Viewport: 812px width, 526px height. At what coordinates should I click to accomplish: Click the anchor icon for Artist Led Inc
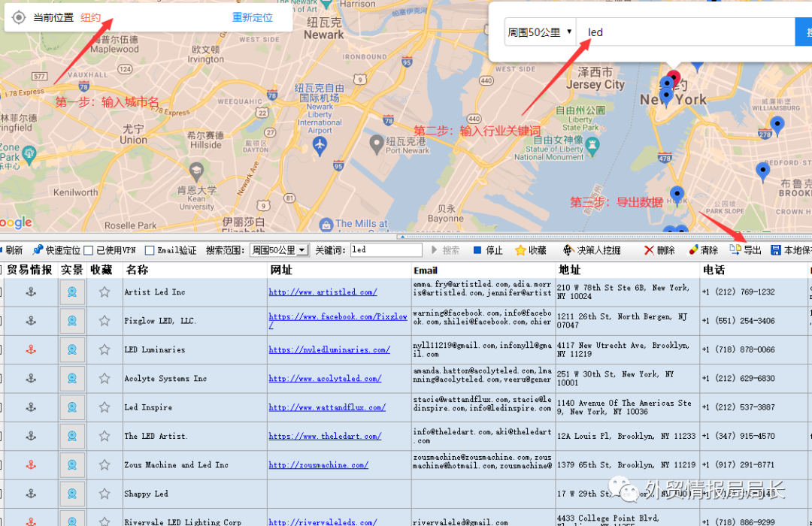31,292
